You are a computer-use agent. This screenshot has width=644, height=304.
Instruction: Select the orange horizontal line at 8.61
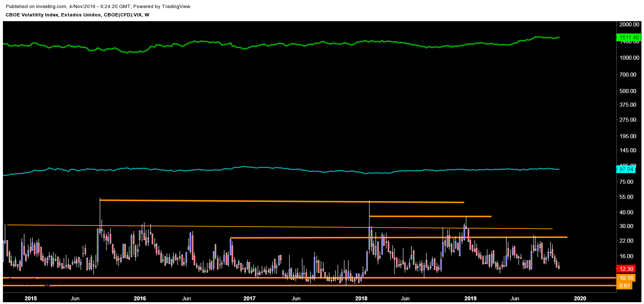(309, 286)
